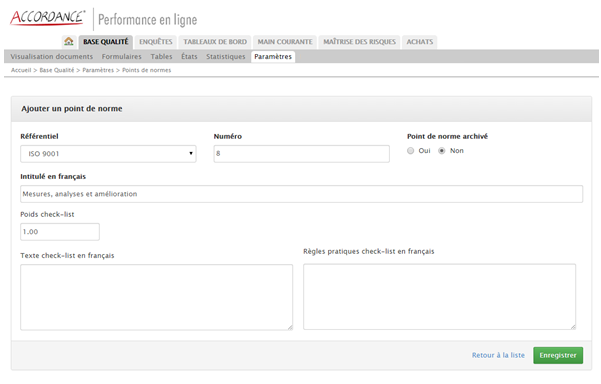Click the Référentiel label

point(39,136)
